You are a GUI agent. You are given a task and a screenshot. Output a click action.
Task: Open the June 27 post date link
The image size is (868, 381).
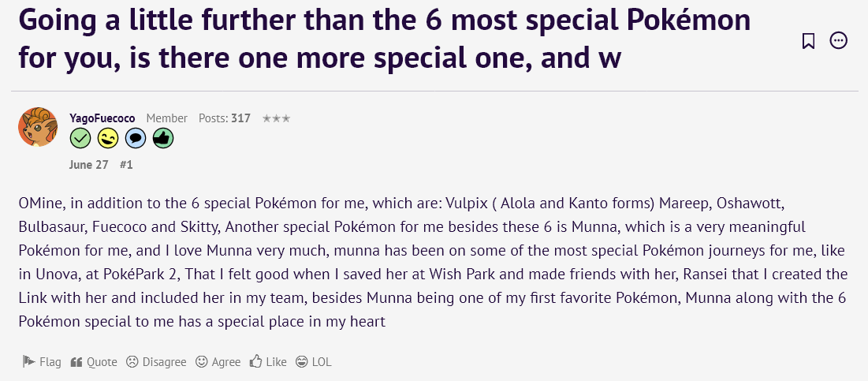[x=88, y=165]
